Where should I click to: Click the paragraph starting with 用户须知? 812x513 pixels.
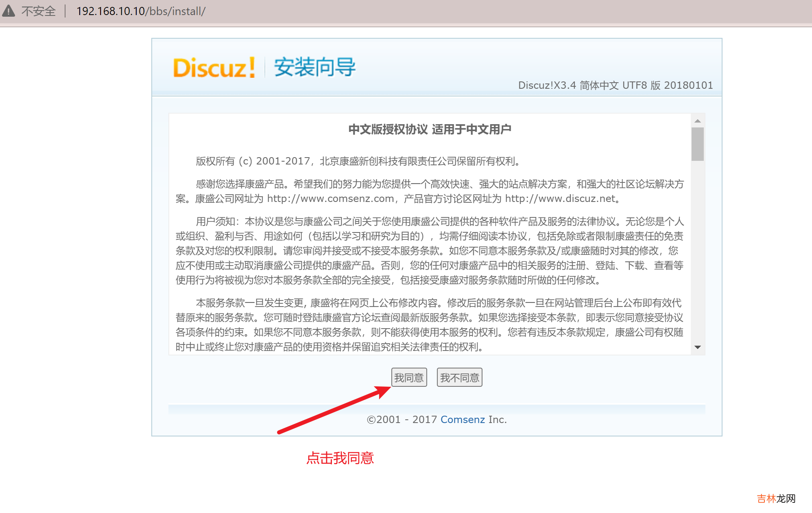click(x=430, y=251)
